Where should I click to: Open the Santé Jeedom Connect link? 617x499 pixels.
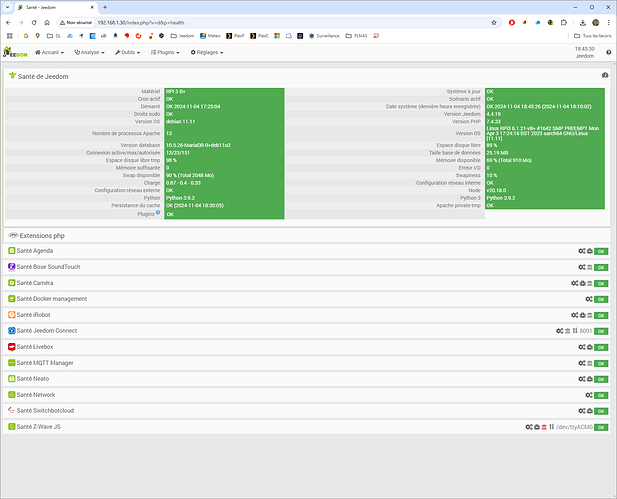click(47, 331)
